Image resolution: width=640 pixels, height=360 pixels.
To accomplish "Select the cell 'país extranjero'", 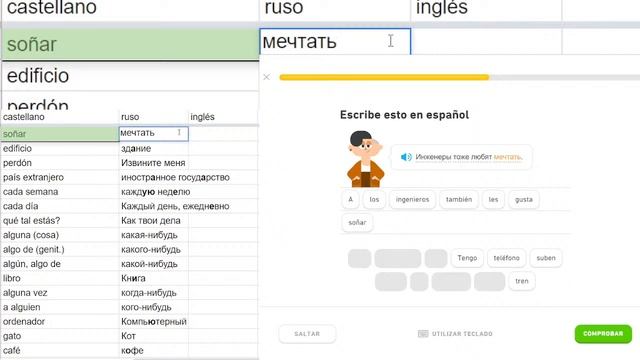I will (60, 178).
